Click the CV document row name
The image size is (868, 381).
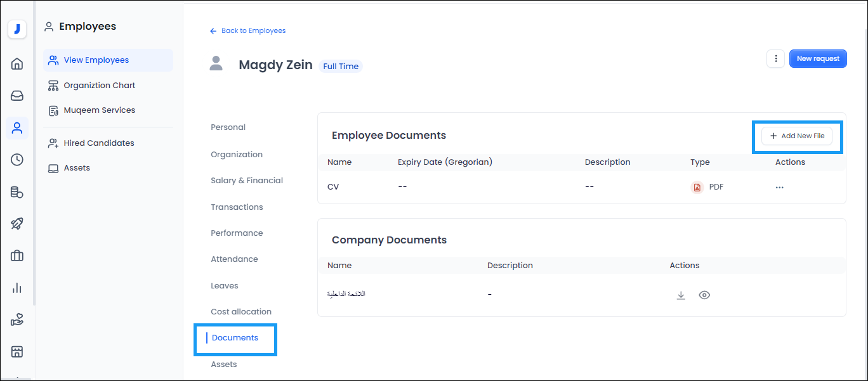[x=333, y=187]
